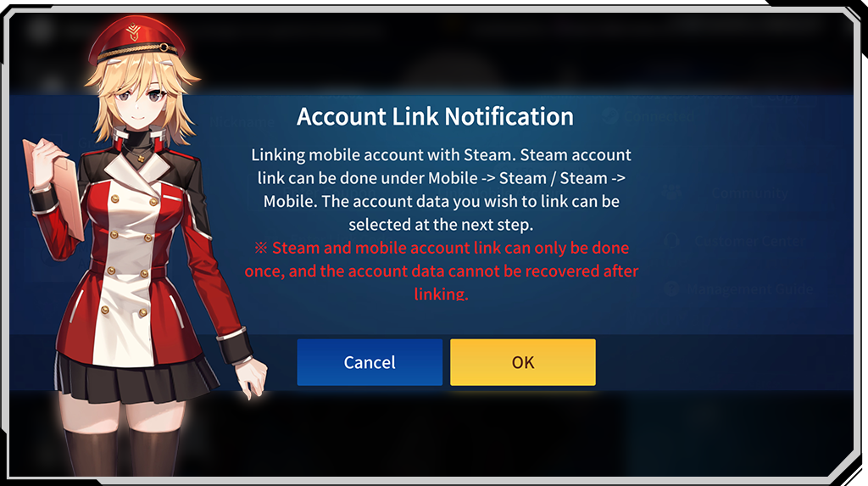This screenshot has height=486, width=868.
Task: Click the faded Nickname label behind the dialog
Action: [x=242, y=122]
